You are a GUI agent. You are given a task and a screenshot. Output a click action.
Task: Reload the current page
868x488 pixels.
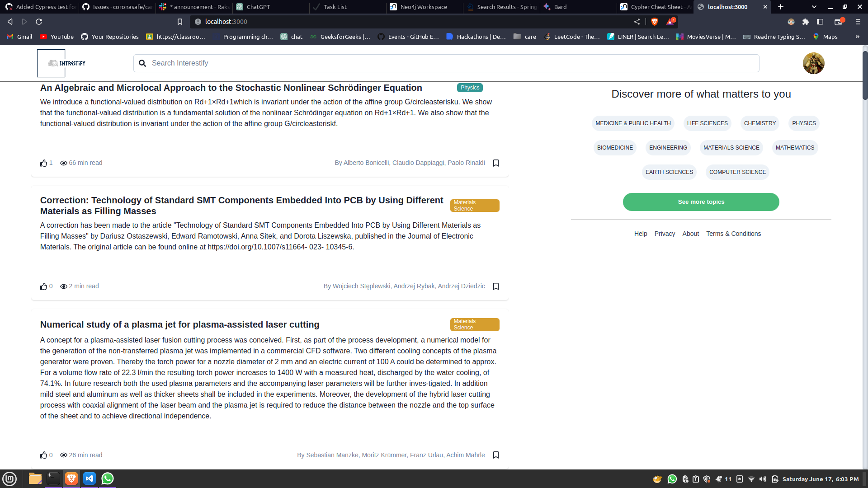pyautogui.click(x=39, y=22)
